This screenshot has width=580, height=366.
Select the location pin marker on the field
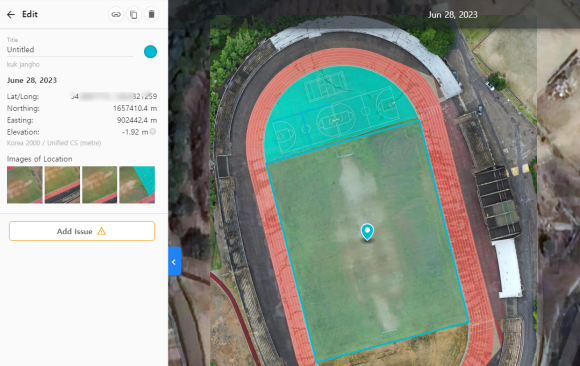tap(367, 232)
